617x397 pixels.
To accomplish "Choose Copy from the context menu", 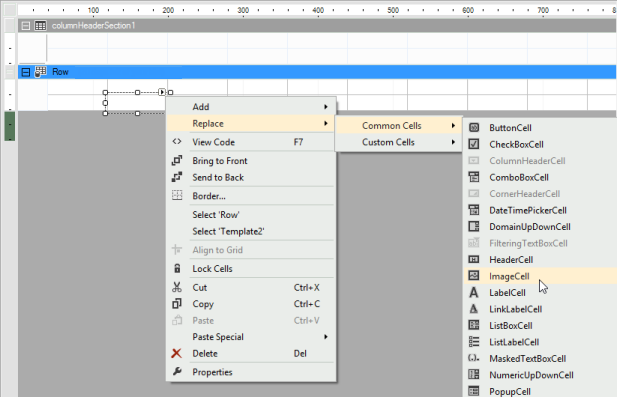I will (252, 304).
